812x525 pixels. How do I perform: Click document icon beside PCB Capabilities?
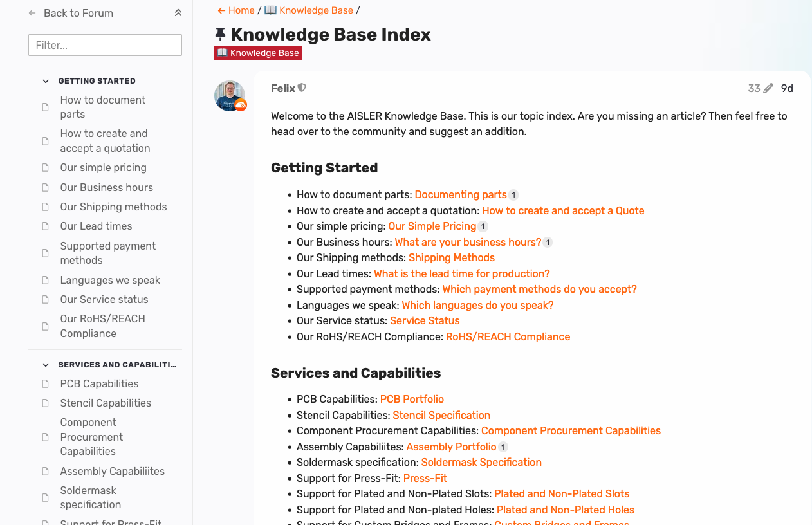pos(46,384)
